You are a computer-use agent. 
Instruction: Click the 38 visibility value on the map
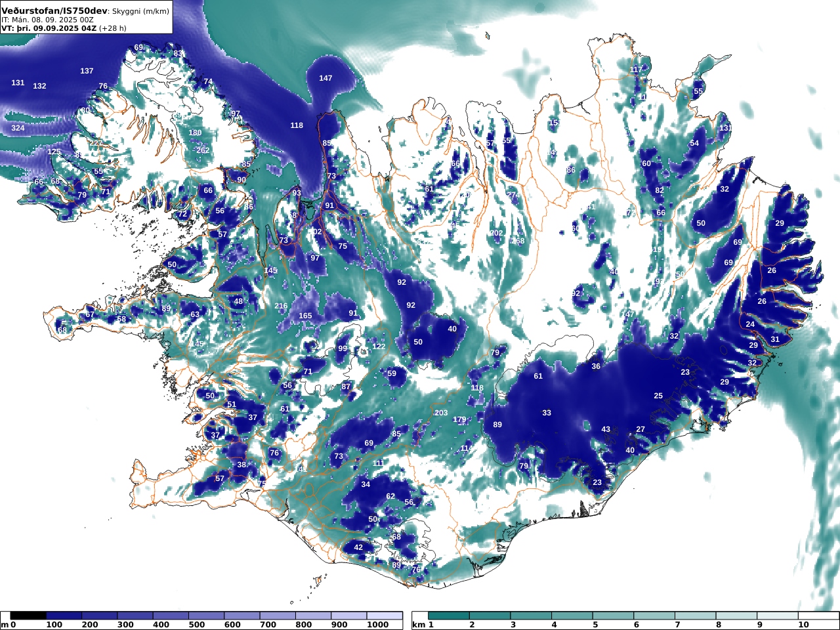coord(241,465)
